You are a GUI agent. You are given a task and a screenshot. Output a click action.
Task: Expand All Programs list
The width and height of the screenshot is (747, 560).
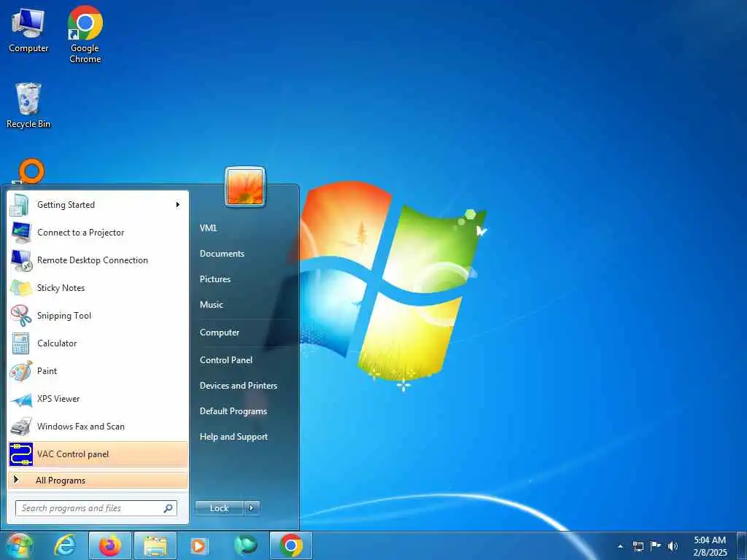tap(98, 481)
